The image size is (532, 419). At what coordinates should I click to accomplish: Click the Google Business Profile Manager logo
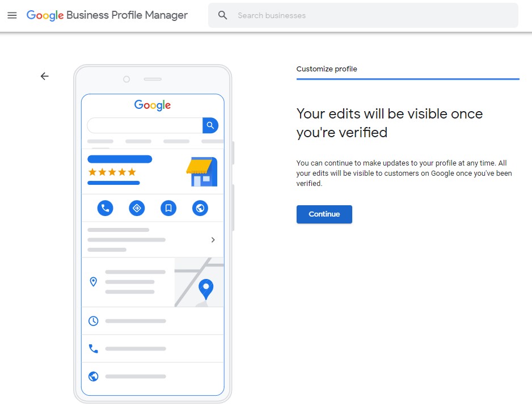tap(107, 15)
